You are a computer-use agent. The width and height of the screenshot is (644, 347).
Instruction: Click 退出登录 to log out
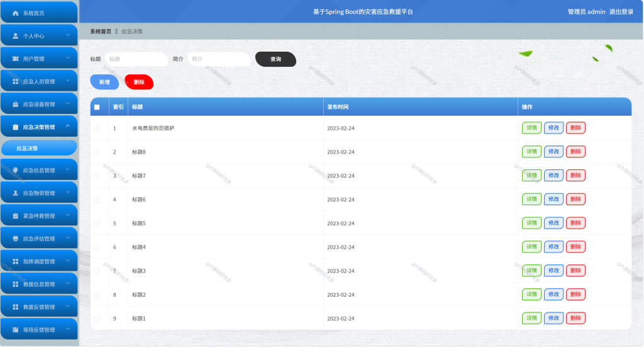coord(621,12)
